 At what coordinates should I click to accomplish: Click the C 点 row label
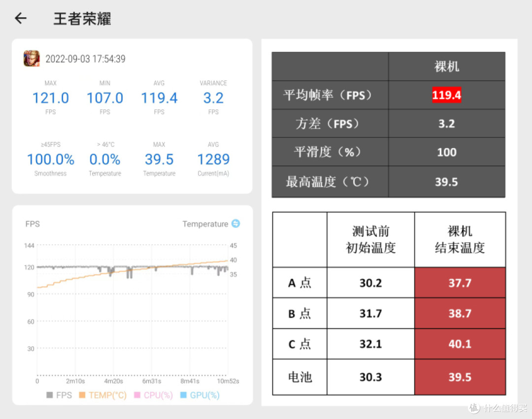click(299, 344)
